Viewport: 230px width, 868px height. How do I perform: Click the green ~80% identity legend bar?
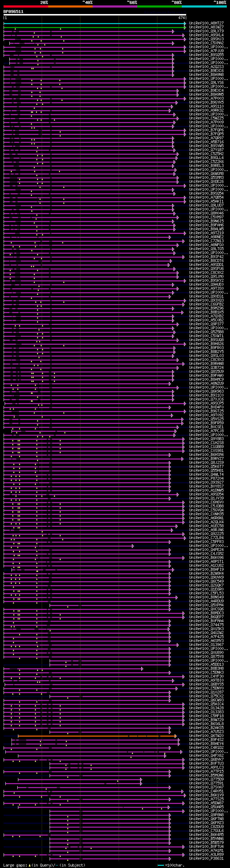(159, 6)
